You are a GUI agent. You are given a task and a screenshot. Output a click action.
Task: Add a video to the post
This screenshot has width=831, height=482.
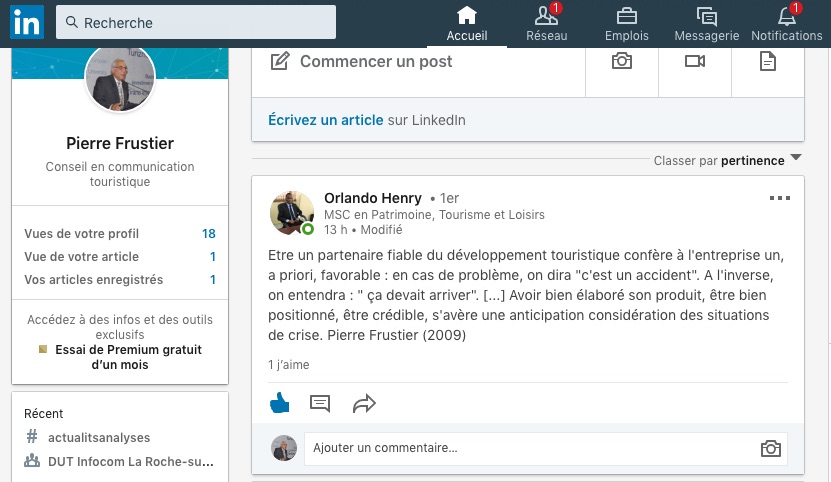[695, 61]
